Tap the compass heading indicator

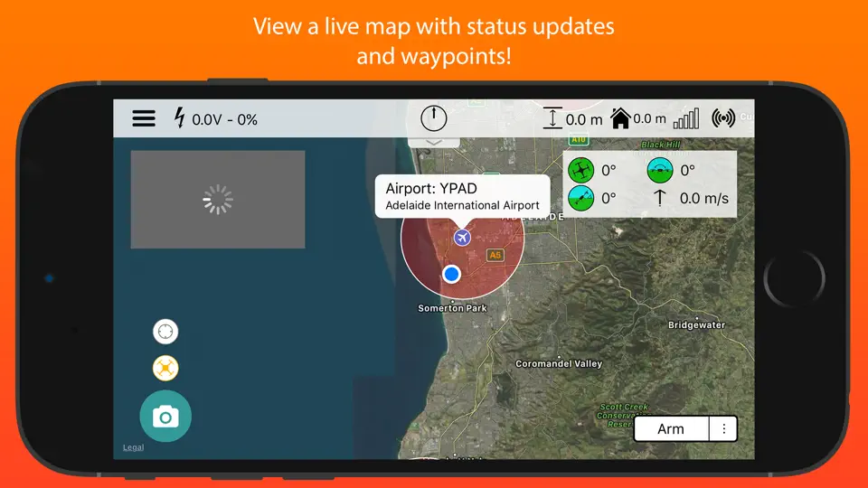coord(433,118)
